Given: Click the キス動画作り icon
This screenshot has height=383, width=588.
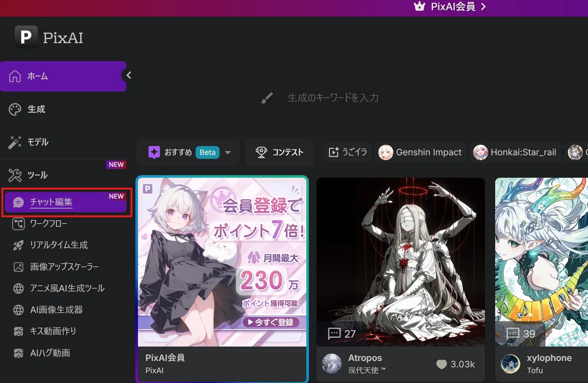Looking at the screenshot, I should [x=19, y=332].
